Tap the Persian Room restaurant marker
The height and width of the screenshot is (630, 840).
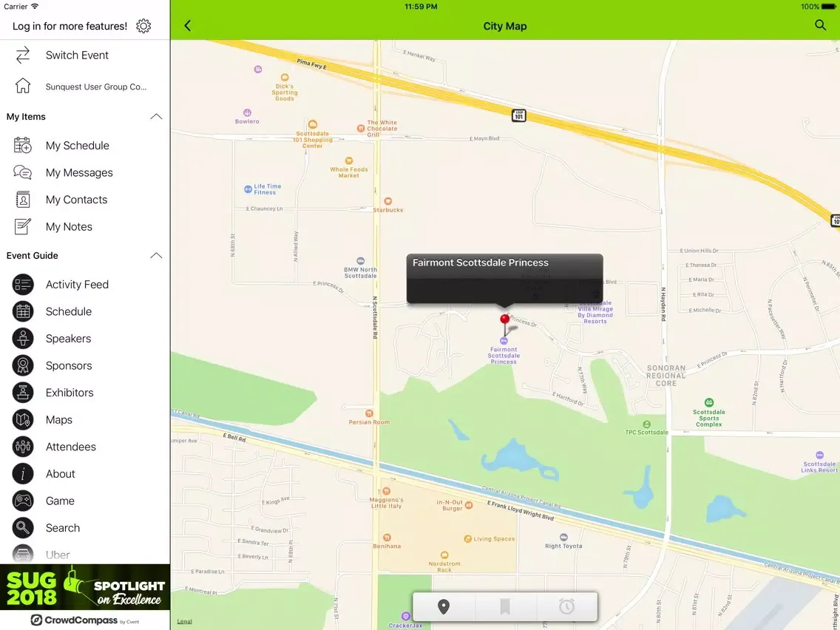(369, 413)
